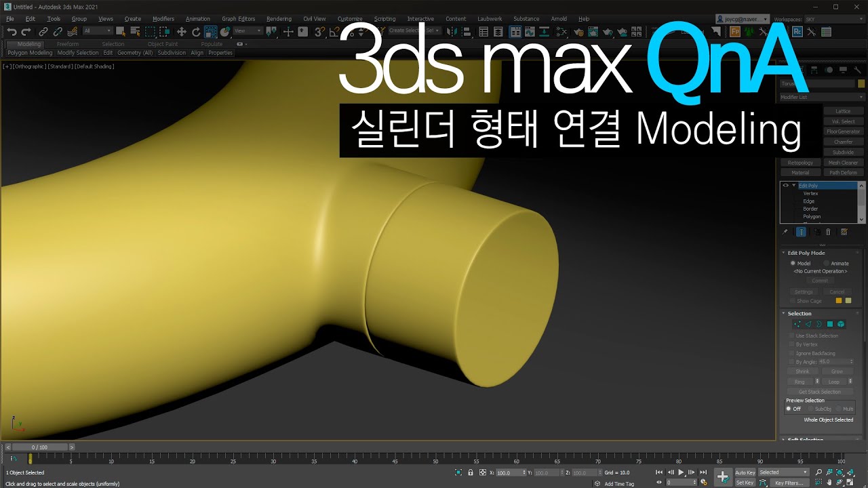Screen dimensions: 868x488
Task: Click the large Set Keys plus button
Action: point(723,476)
